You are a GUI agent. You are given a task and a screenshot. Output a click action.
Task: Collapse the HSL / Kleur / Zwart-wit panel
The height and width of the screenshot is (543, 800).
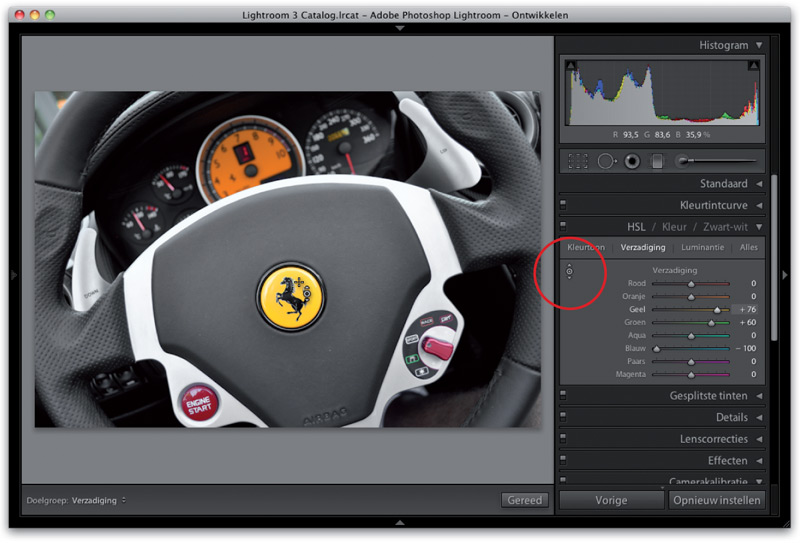tap(759, 227)
